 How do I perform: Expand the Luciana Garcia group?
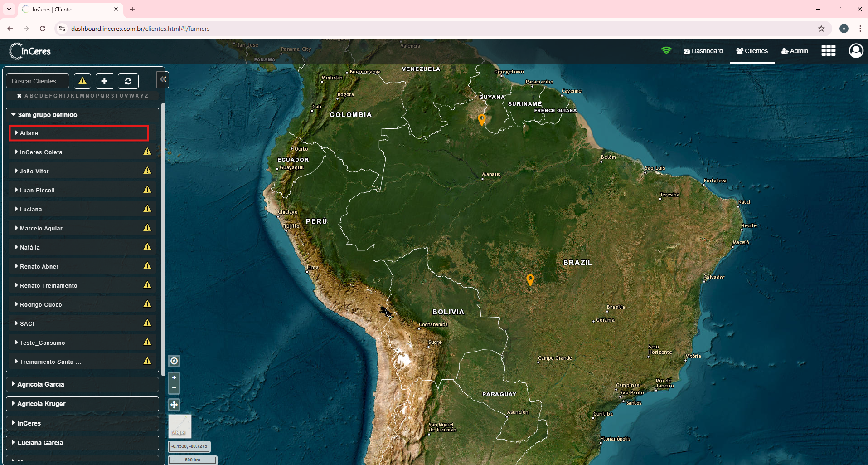(82, 443)
